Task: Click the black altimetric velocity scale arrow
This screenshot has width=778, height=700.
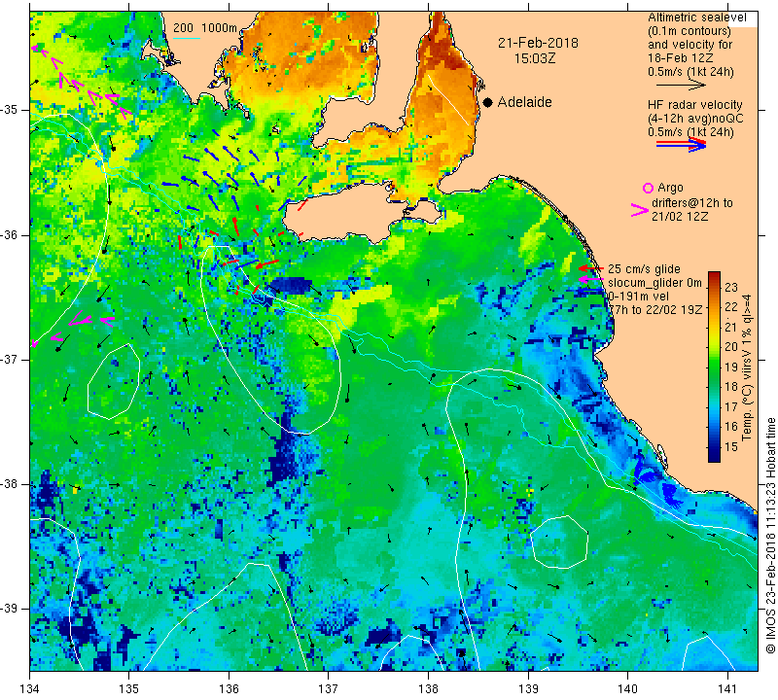Action: tap(680, 85)
